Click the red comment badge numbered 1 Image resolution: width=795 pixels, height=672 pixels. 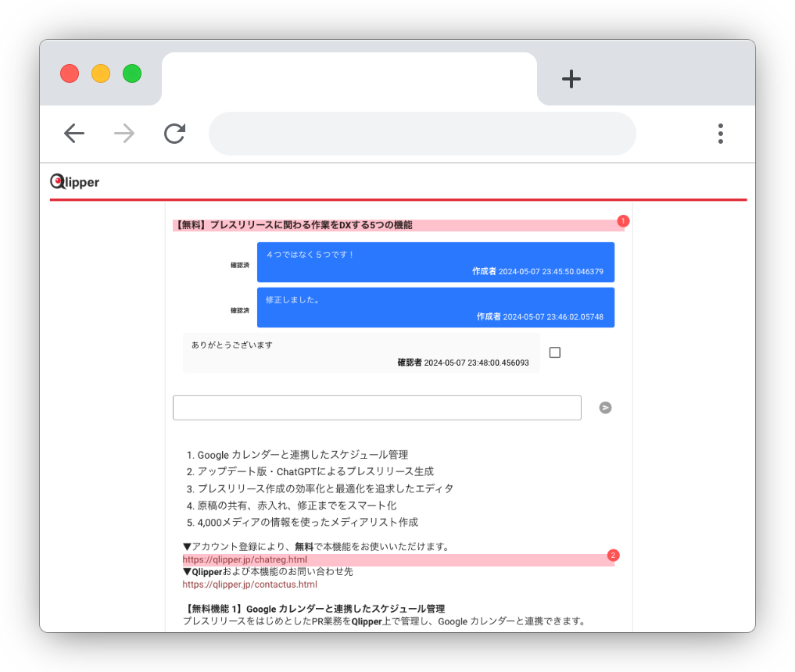pos(623,221)
